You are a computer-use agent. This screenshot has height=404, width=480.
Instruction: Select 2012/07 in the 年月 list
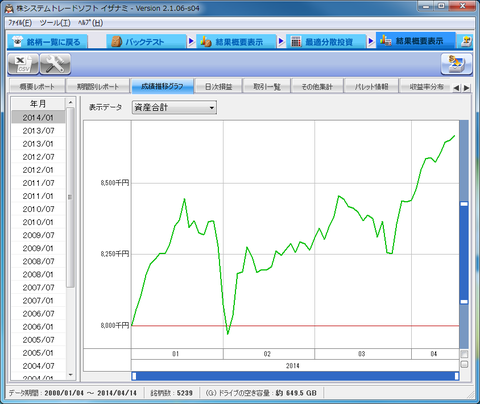point(38,157)
